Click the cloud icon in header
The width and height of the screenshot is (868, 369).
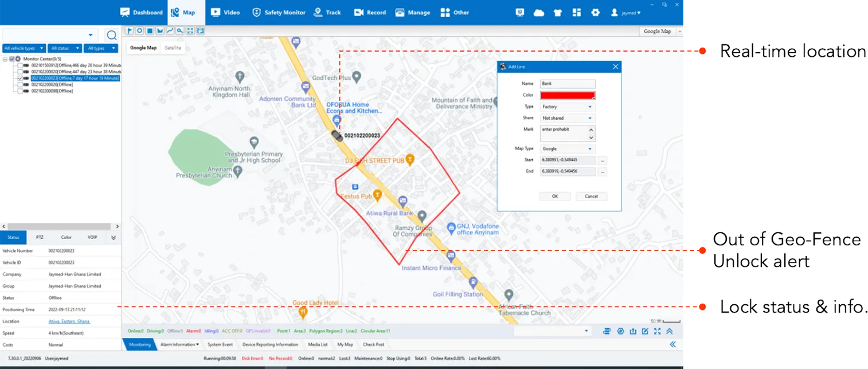539,12
